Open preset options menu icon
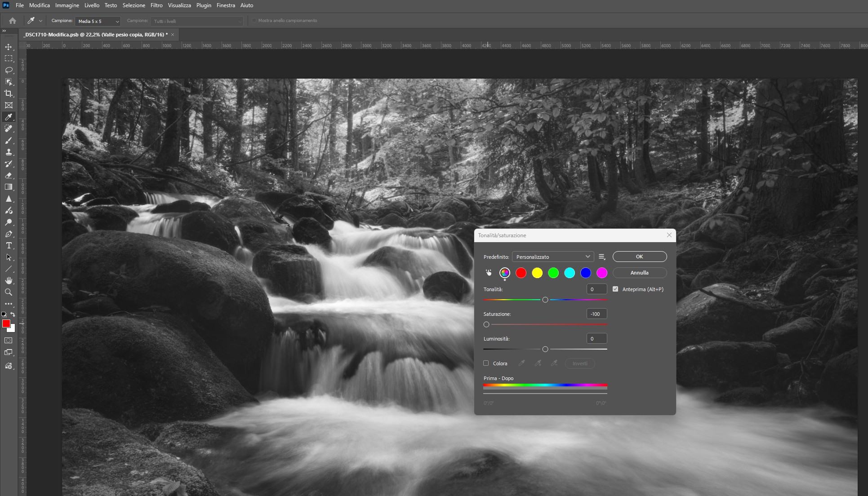 point(602,257)
